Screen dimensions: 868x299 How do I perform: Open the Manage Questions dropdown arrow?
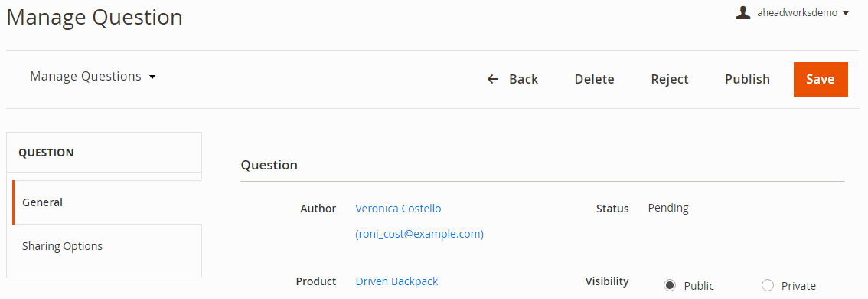[152, 77]
